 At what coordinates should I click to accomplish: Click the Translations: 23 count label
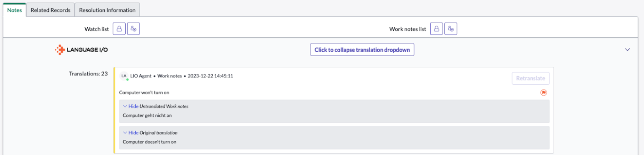point(88,74)
